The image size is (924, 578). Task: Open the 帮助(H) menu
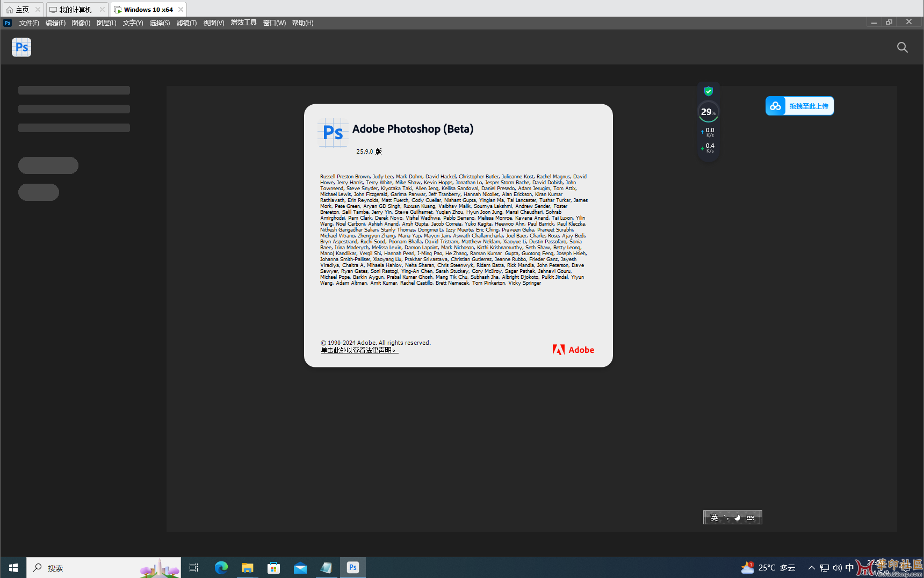[x=302, y=23]
